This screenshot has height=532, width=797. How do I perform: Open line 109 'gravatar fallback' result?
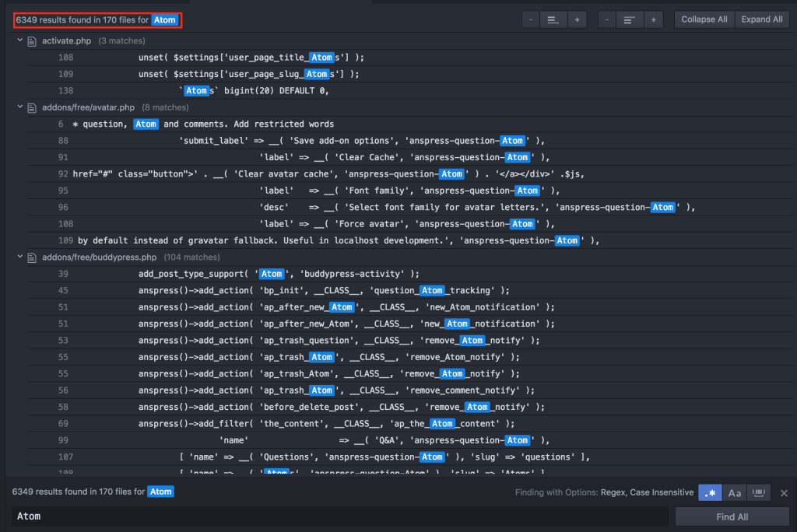(410, 240)
